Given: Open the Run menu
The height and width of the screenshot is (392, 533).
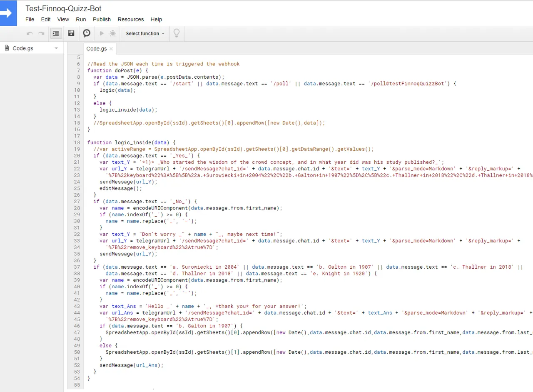Looking at the screenshot, I should (x=81, y=19).
